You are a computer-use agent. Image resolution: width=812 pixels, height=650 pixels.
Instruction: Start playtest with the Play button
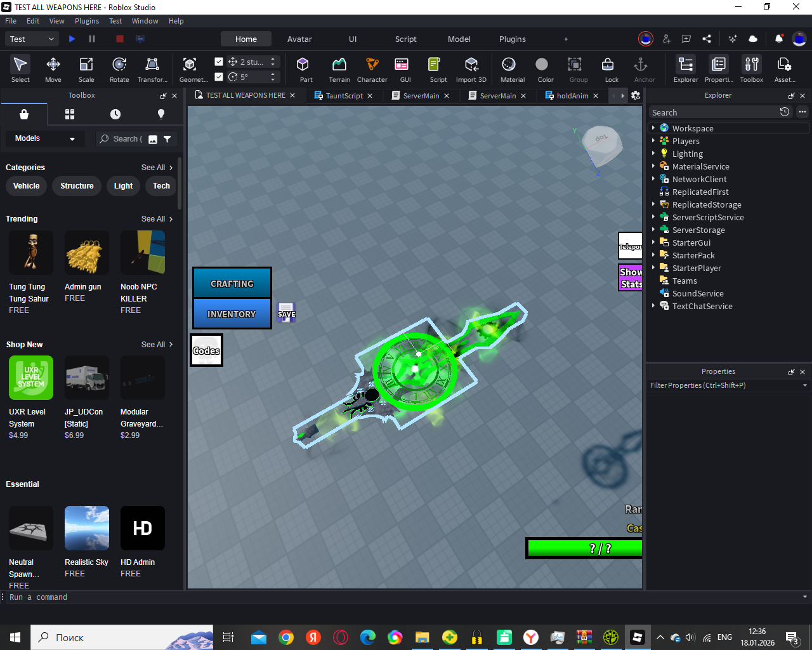coord(72,39)
